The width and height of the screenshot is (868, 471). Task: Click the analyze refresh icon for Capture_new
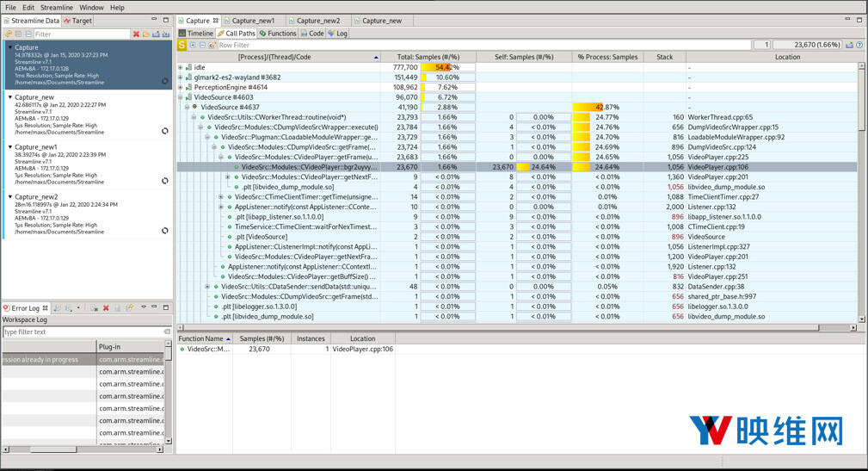[164, 131]
